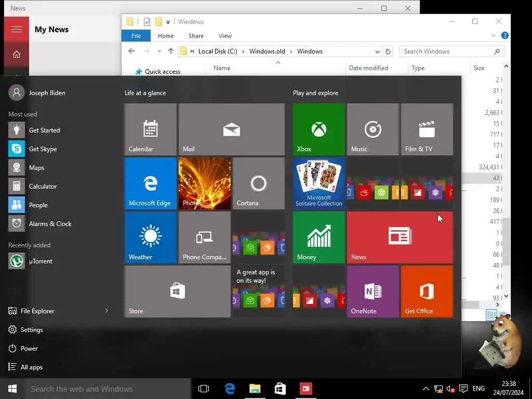This screenshot has width=532, height=399.
Task: Open Microsoft Solitaire Collection tile
Action: click(318, 183)
